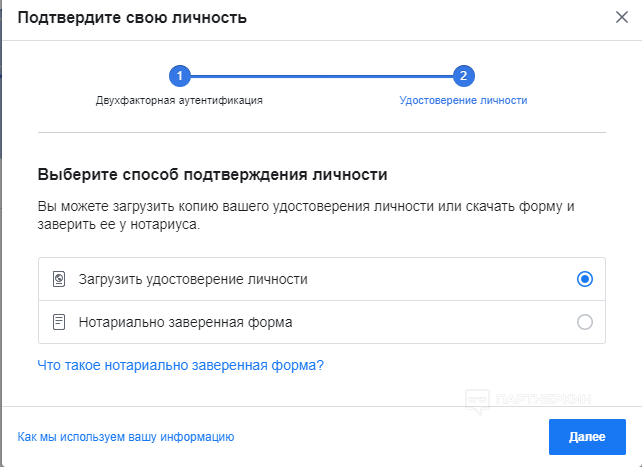Viewport: 642px width, 467px height.
Task: Click the 'Удостоверение личности' step label
Action: (x=463, y=100)
